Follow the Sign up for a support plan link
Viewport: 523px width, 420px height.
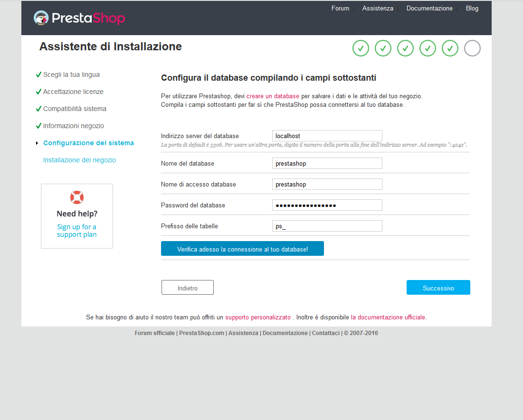coord(77,231)
